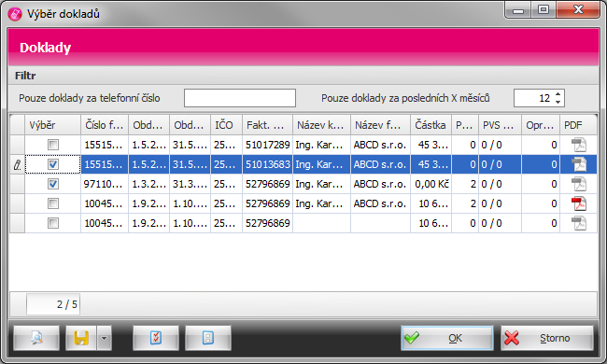The width and height of the screenshot is (607, 364).
Task: Select cell 0,00 Kč in Částka column
Action: point(431,184)
